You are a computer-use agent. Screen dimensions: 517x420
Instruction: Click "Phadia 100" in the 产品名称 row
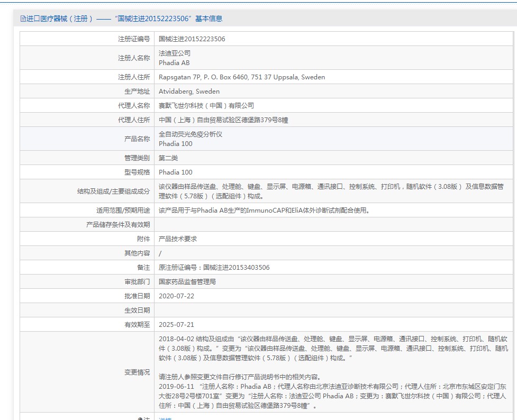point(175,144)
